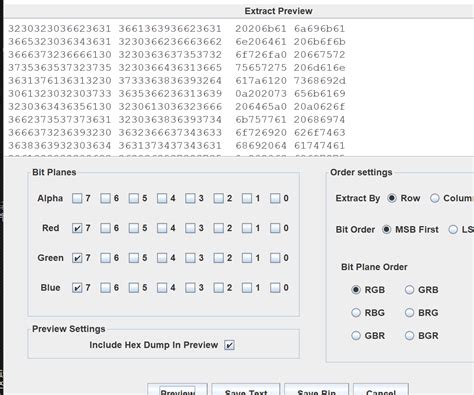Select Blue bit plane 0
The width and height of the screenshot is (474, 395).
(x=275, y=288)
